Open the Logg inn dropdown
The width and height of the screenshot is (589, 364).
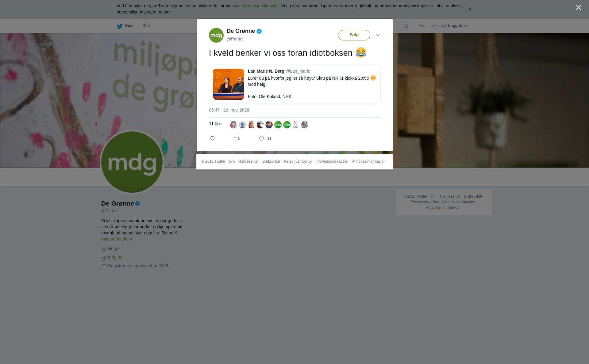(x=458, y=26)
